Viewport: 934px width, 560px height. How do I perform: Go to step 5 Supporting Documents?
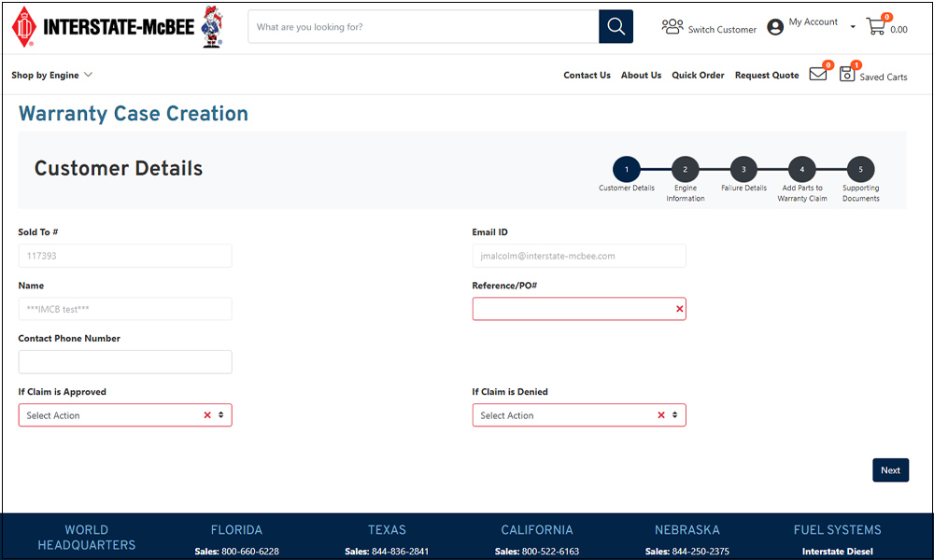coord(860,170)
